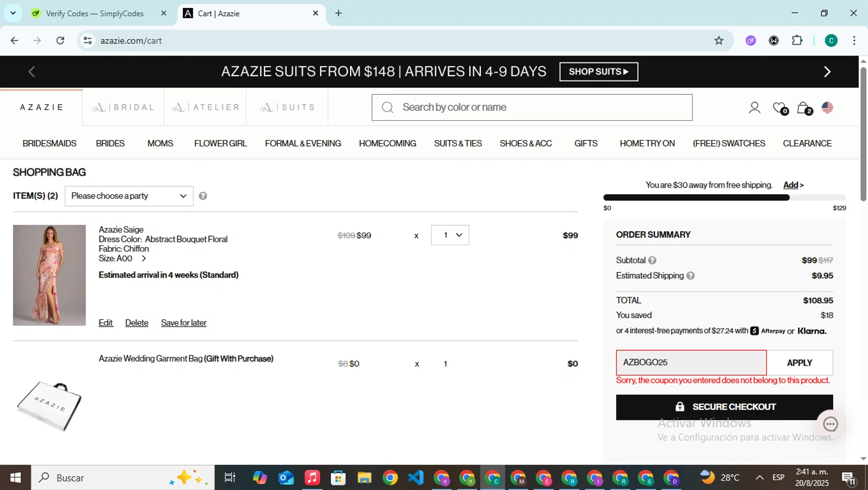Proceed to Secure Checkout
This screenshot has width=868, height=490.
(x=724, y=407)
